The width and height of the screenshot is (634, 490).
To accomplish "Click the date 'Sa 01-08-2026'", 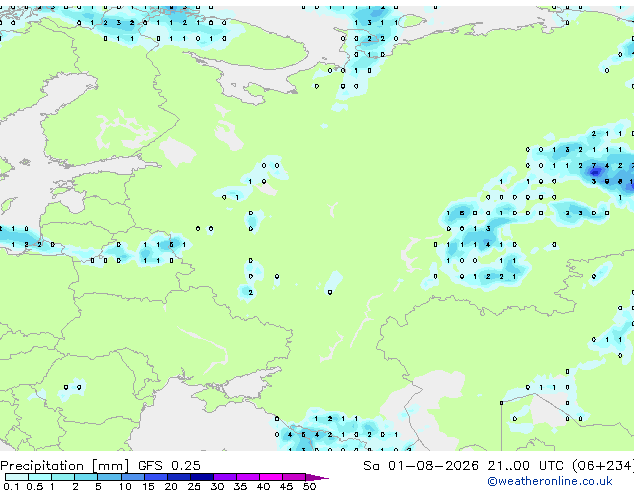I will coord(421,466).
